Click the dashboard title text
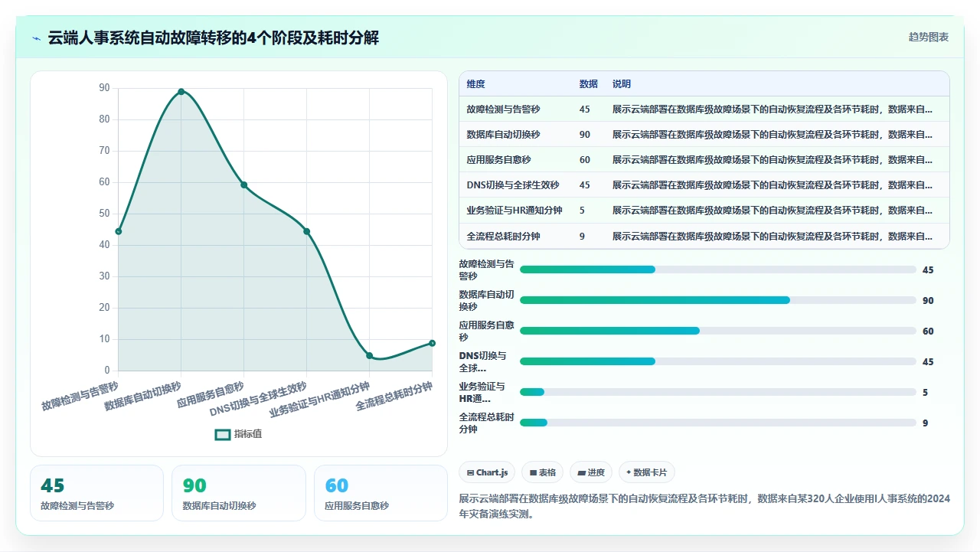980x552 pixels. coord(214,38)
